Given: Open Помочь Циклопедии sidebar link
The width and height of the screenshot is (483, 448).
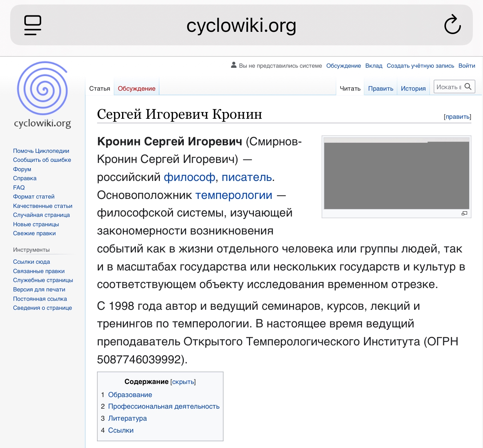Looking at the screenshot, I should tap(41, 151).
